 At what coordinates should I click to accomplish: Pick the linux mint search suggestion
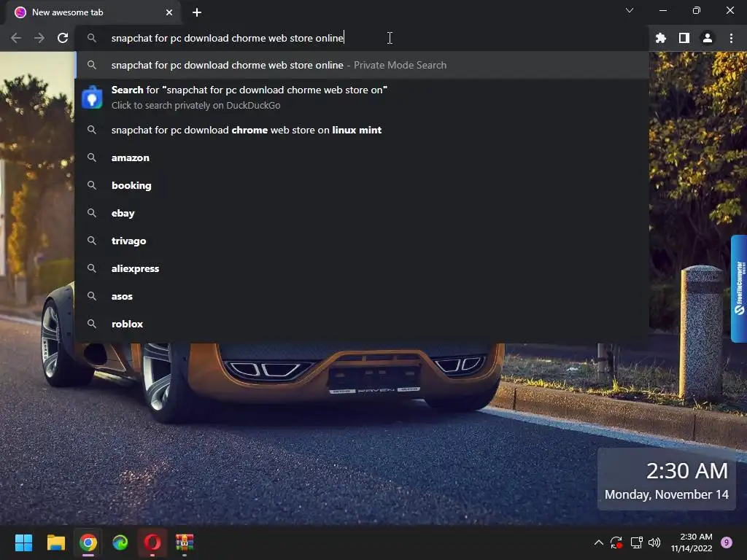[x=362, y=130]
